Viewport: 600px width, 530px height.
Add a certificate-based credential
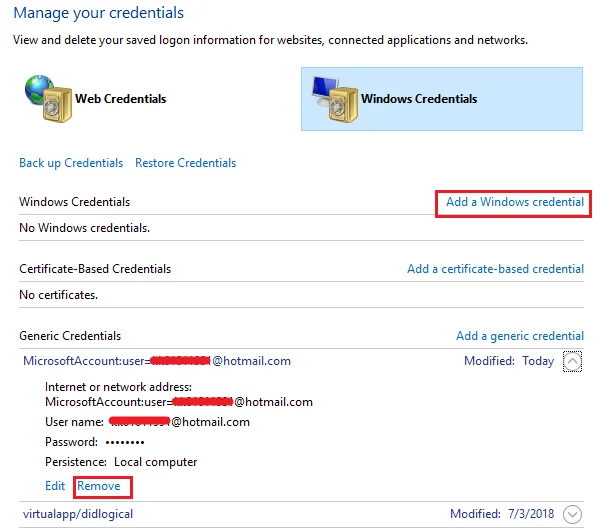[x=495, y=269]
